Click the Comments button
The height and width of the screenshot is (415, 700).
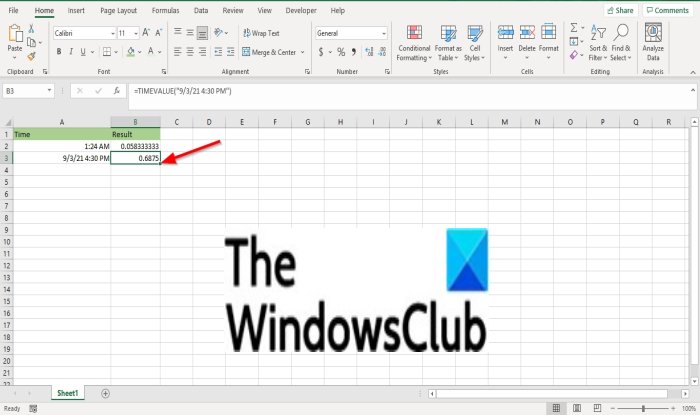(x=668, y=10)
